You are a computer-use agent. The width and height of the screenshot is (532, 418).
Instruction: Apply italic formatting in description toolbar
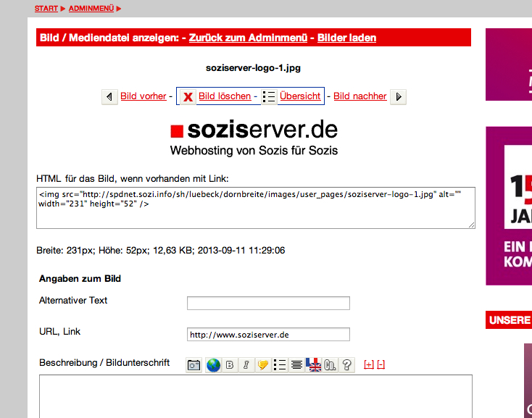point(246,365)
